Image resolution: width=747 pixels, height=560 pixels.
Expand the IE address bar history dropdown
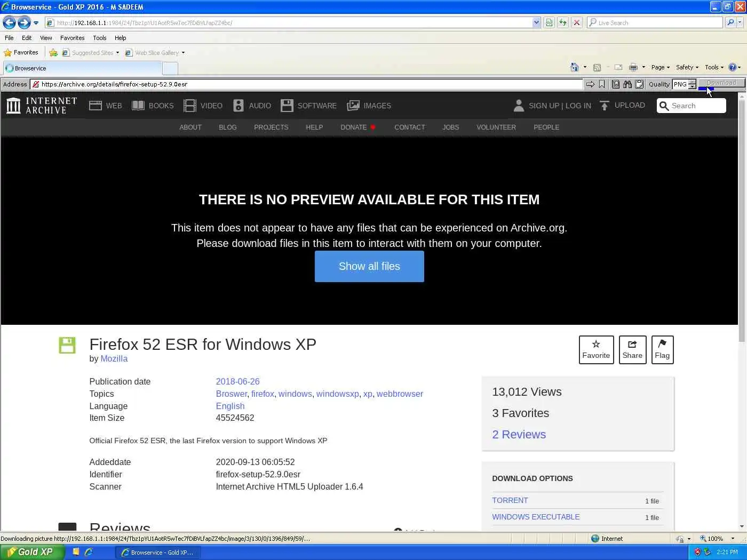click(x=536, y=23)
